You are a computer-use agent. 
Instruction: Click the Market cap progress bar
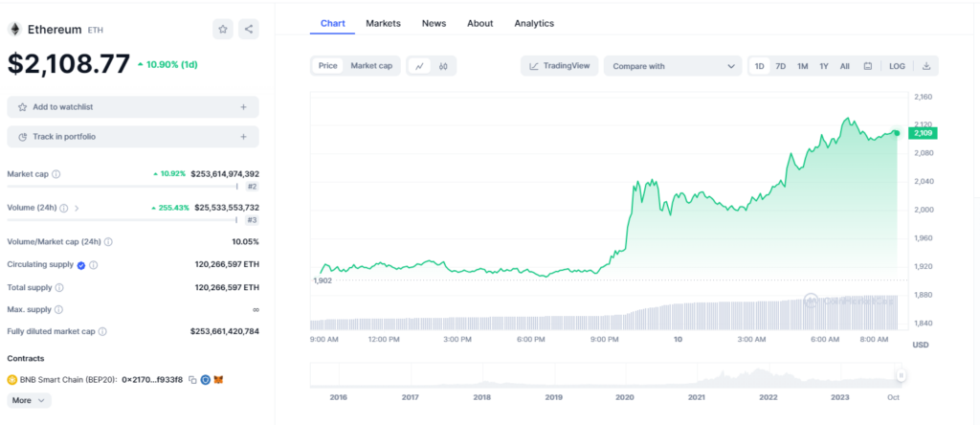tap(123, 187)
